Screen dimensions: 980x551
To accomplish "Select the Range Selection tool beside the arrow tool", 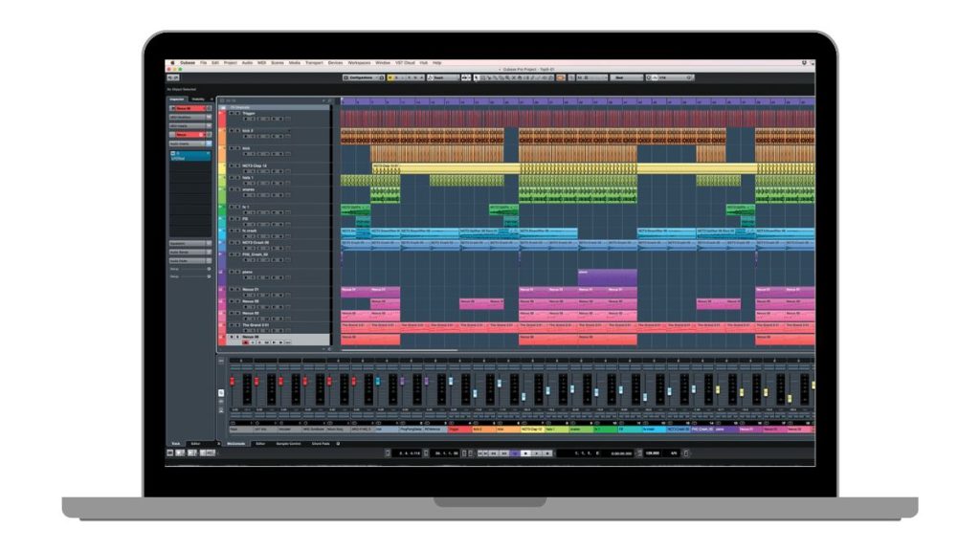I will coord(482,78).
